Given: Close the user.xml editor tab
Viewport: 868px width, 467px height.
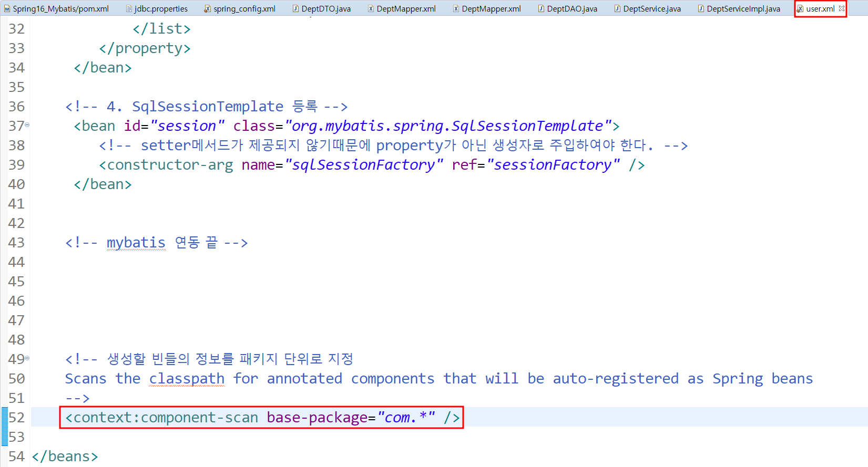Looking at the screenshot, I should [x=842, y=8].
